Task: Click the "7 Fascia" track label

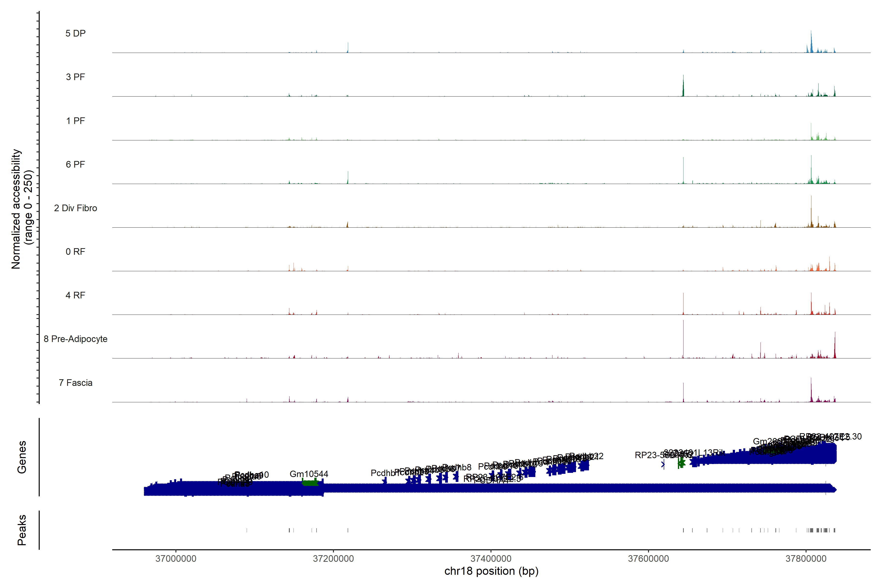Action: click(75, 383)
